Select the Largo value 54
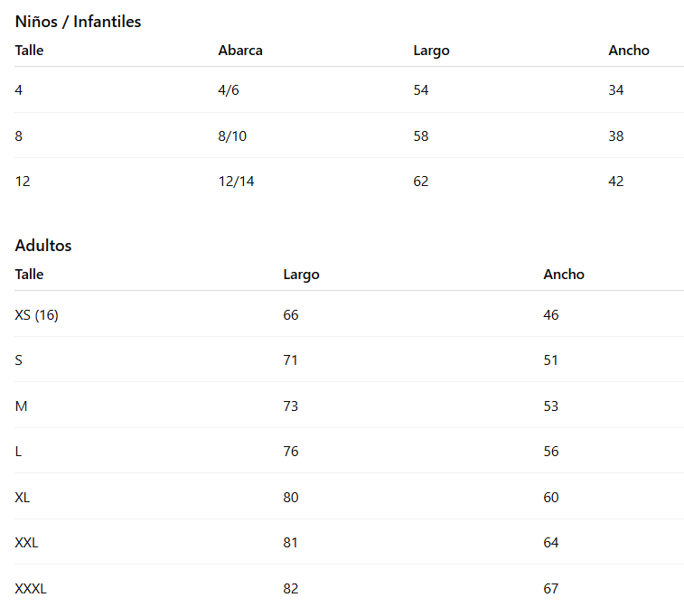The height and width of the screenshot is (616, 684). (x=421, y=90)
